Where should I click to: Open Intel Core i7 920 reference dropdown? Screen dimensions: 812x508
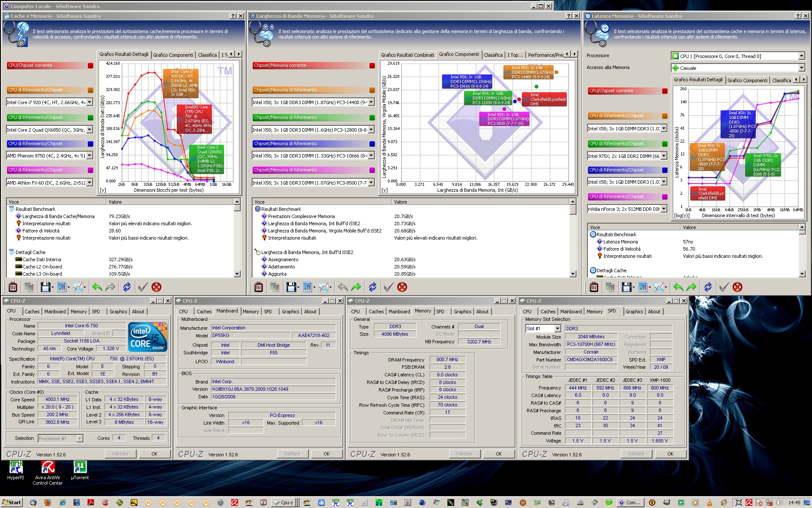(89, 102)
